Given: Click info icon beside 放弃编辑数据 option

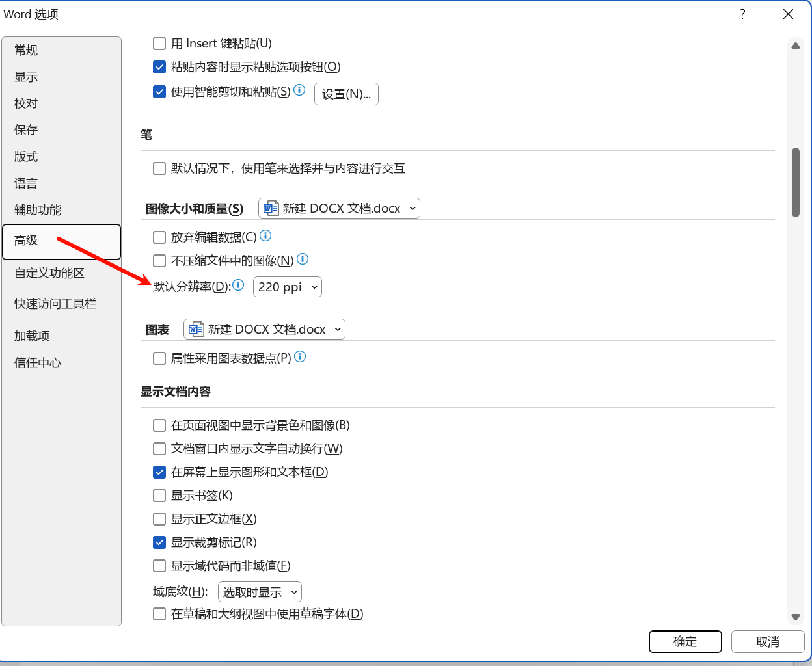Looking at the screenshot, I should coord(265,235).
